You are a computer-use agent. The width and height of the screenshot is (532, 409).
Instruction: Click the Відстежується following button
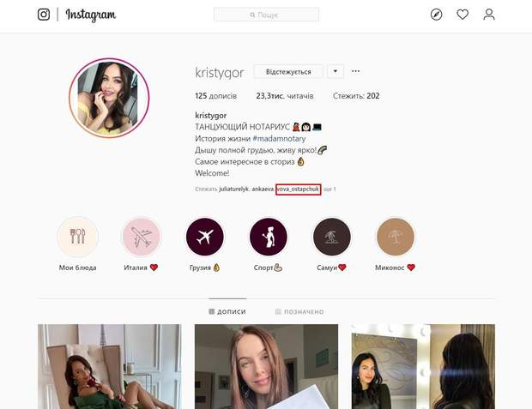(288, 71)
